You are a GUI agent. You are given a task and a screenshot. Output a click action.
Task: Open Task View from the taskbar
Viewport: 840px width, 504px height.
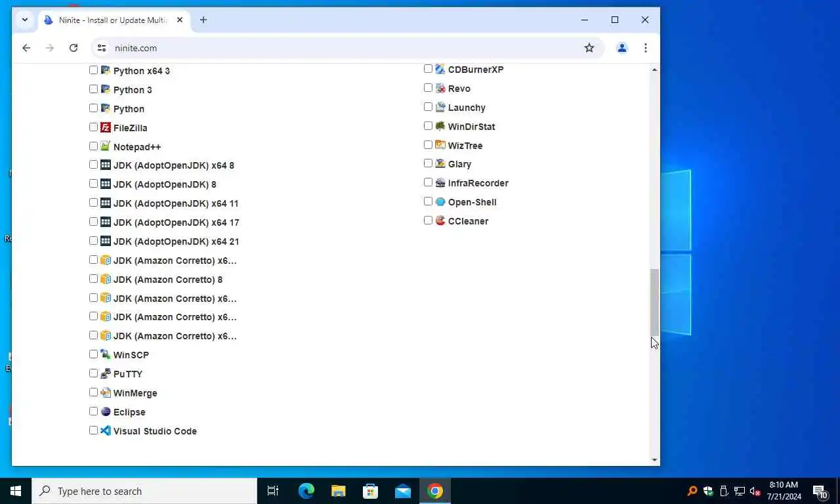273,491
